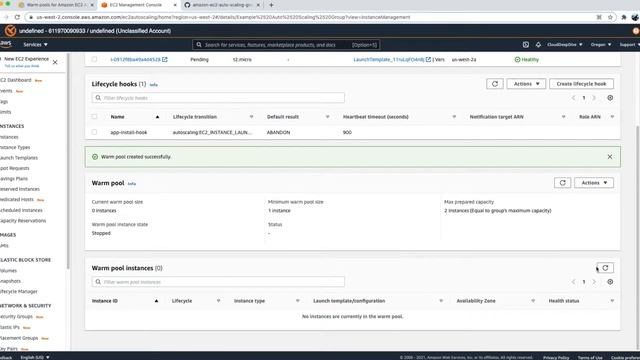Open the notifications bell
Screen dimensions: 640x360
tap(538, 44)
